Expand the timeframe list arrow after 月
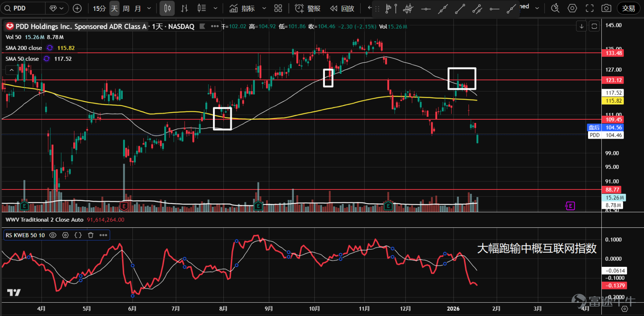This screenshot has width=644, height=316. pos(149,8)
